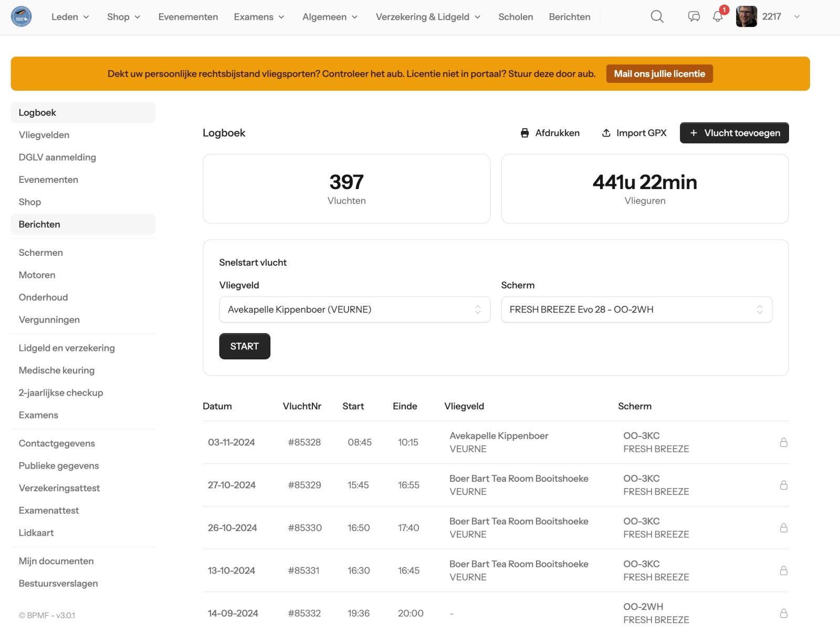Open Mijn documenten sidebar item
Image resolution: width=840 pixels, height=632 pixels.
click(x=83, y=561)
